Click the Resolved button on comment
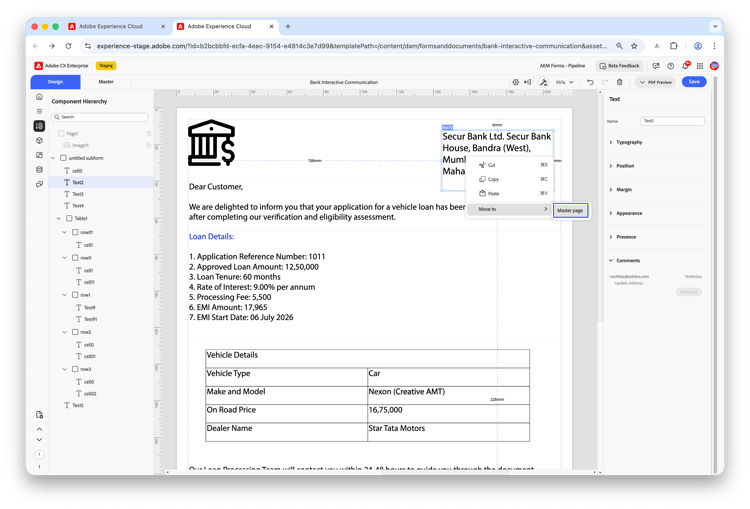 tap(688, 292)
